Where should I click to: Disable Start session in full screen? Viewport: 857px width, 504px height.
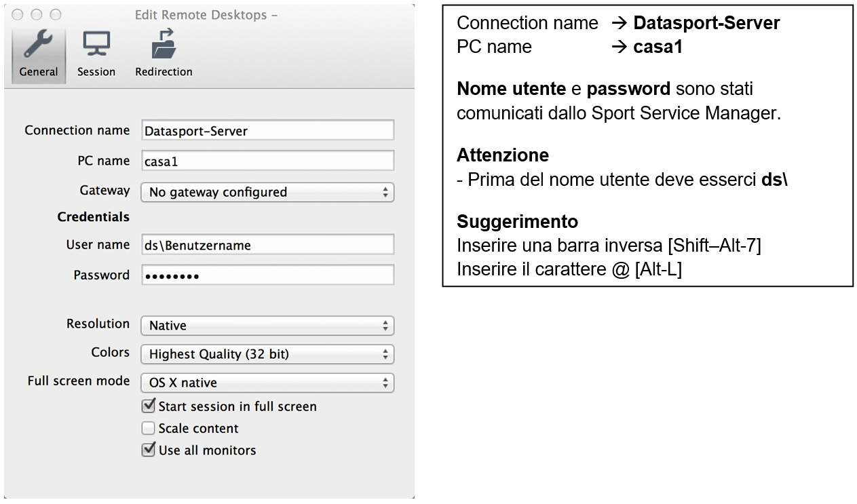click(x=148, y=406)
